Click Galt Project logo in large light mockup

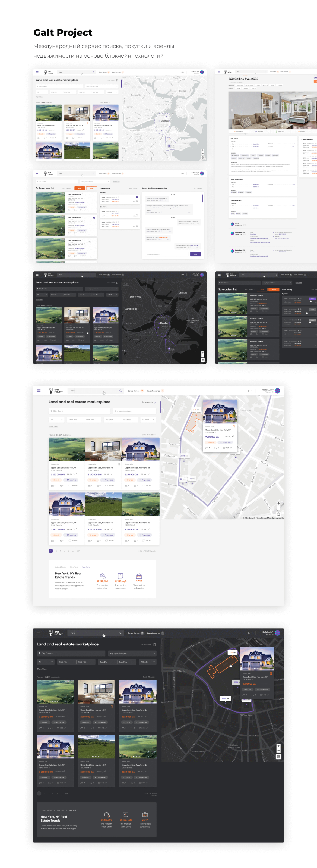click(56, 391)
